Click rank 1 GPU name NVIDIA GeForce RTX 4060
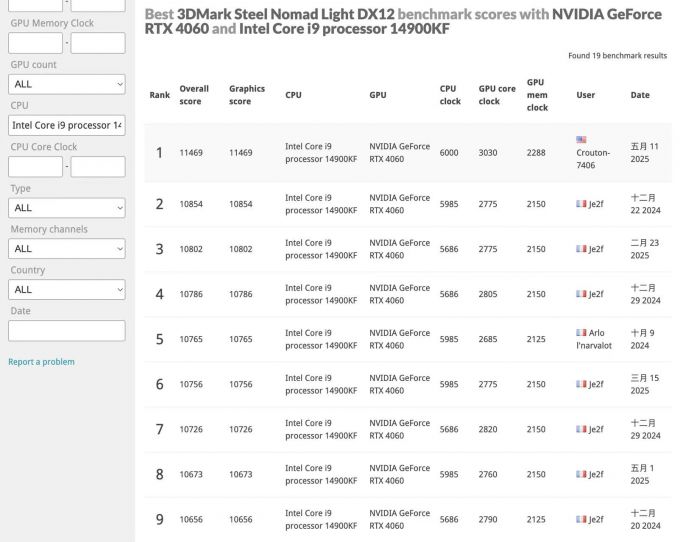 click(x=399, y=153)
